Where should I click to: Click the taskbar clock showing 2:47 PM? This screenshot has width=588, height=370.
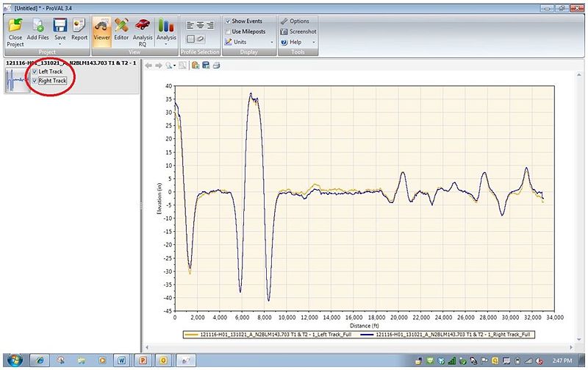tap(562, 361)
